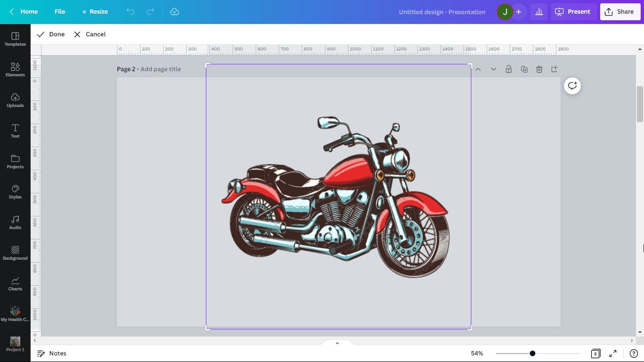Collapse the bottom panel with the chevron
644x362 pixels.
tap(337, 343)
